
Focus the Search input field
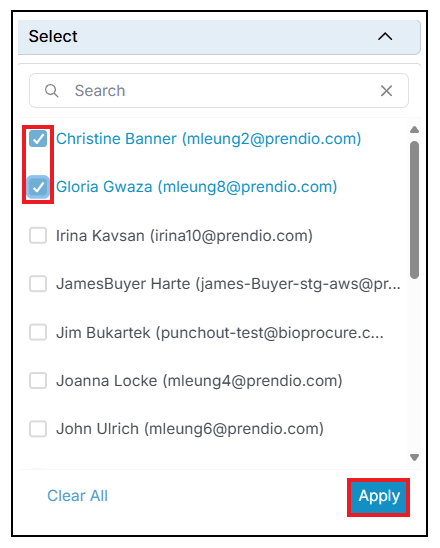219,91
